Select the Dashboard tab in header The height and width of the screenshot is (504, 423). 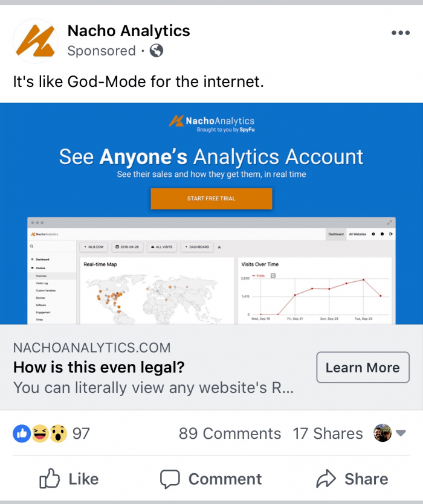(x=335, y=234)
